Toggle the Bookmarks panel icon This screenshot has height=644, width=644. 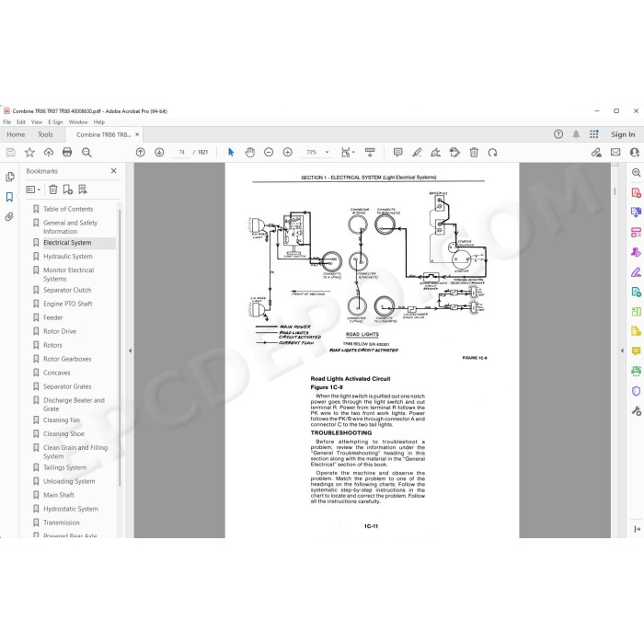(9, 197)
